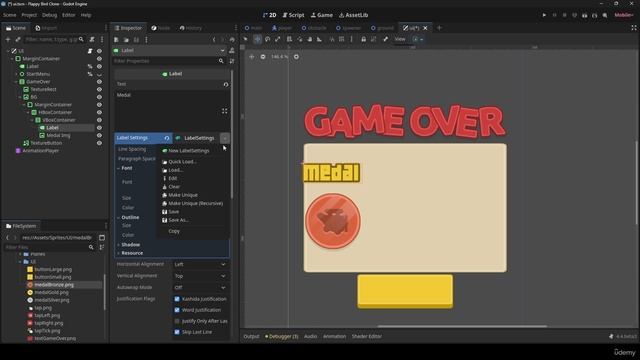Run the project with the play icon

(x=544, y=15)
